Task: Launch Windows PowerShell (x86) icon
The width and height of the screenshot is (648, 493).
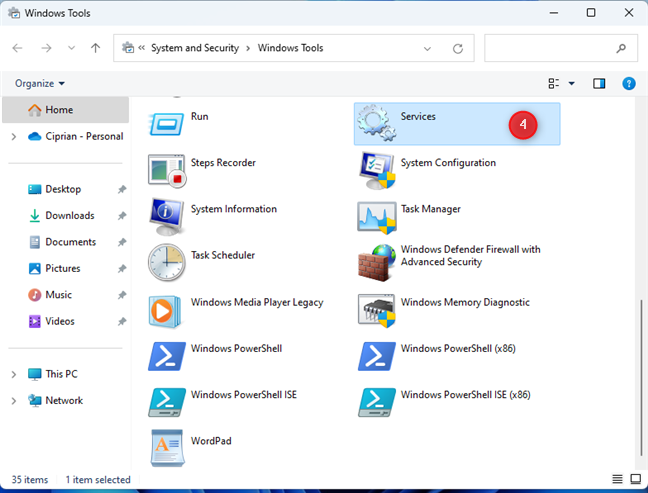Action: (377, 356)
